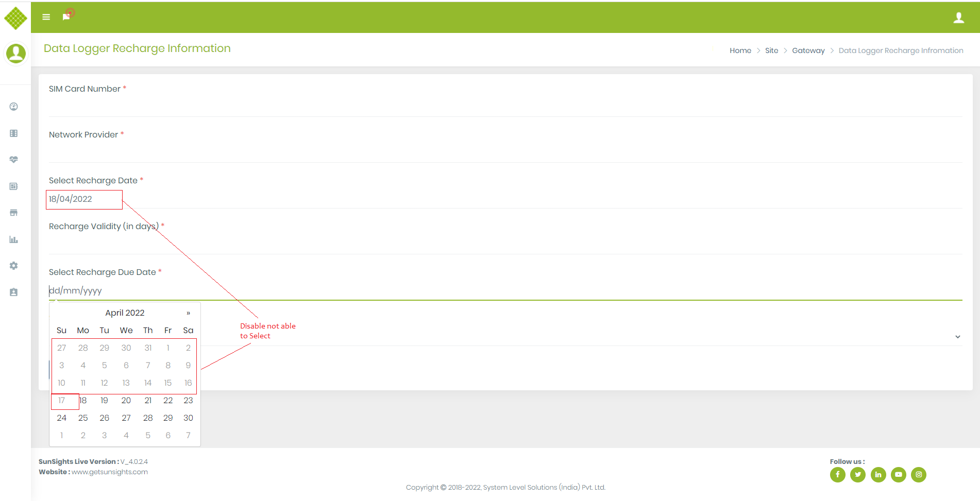The image size is (980, 501).
Task: Open the dashboard speedometer icon in sidebar
Action: [13, 106]
